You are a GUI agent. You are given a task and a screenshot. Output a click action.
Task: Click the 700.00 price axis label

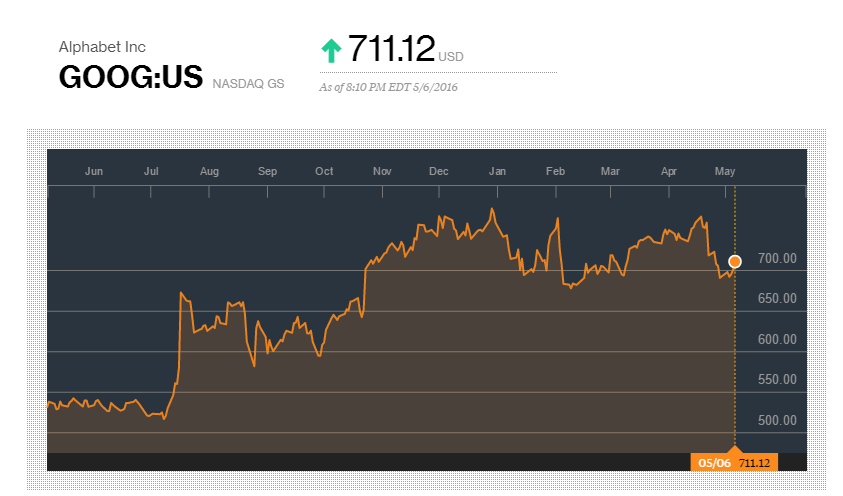pyautogui.click(x=777, y=258)
